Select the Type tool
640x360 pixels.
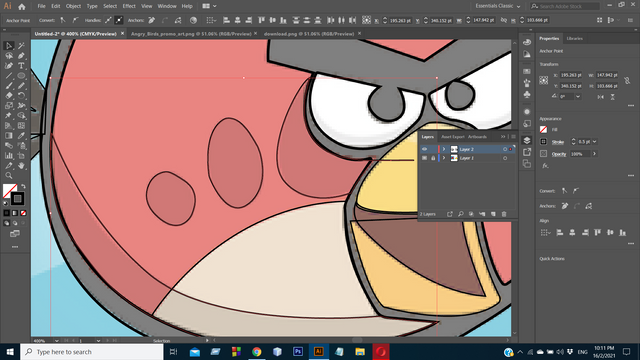click(21, 66)
